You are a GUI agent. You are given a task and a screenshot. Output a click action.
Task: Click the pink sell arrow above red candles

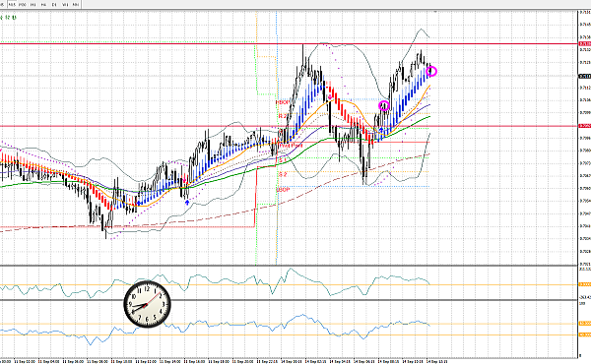(331, 97)
